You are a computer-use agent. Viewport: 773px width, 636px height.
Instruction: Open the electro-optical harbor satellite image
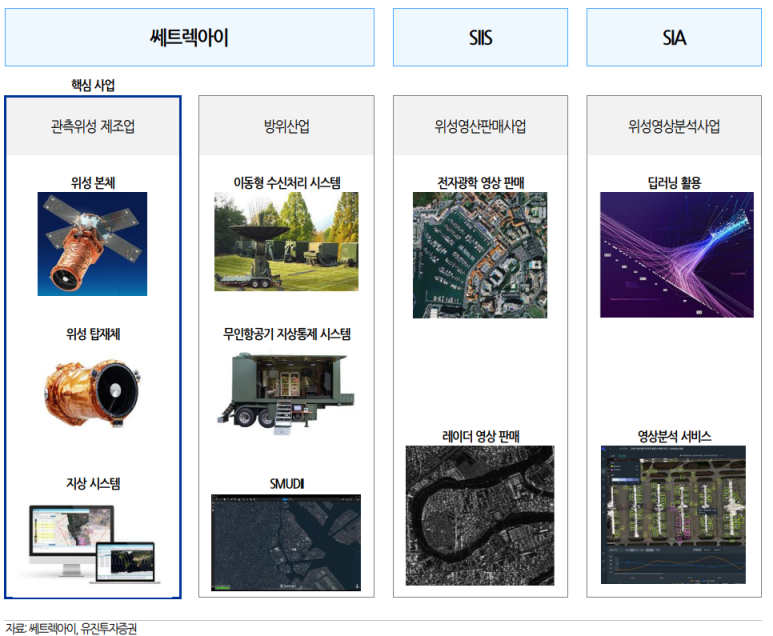tap(480, 255)
